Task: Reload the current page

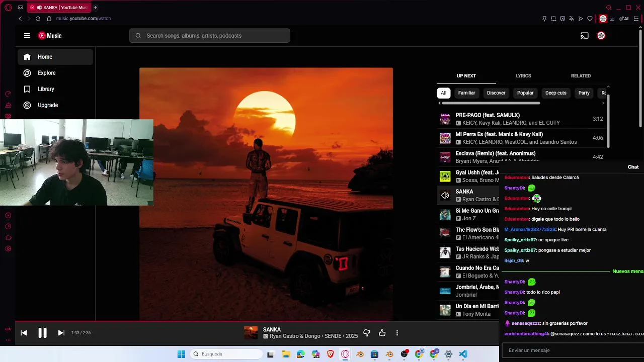Action: 38,19
